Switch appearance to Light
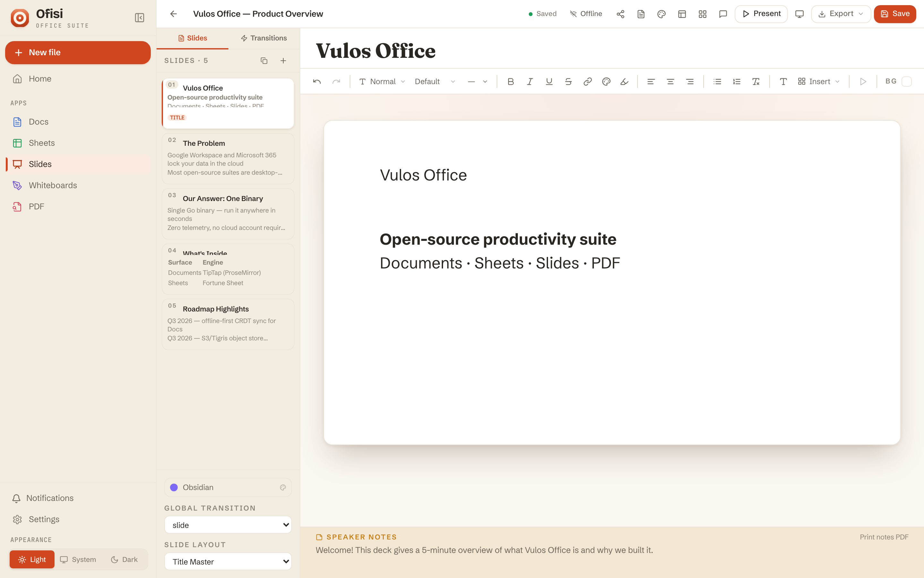This screenshot has width=924, height=578. 32,559
